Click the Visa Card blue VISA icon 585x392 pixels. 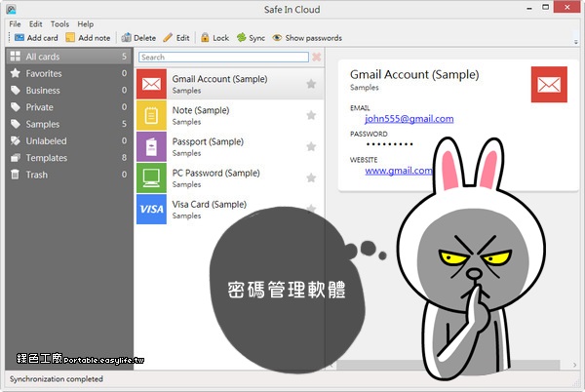coord(151,210)
